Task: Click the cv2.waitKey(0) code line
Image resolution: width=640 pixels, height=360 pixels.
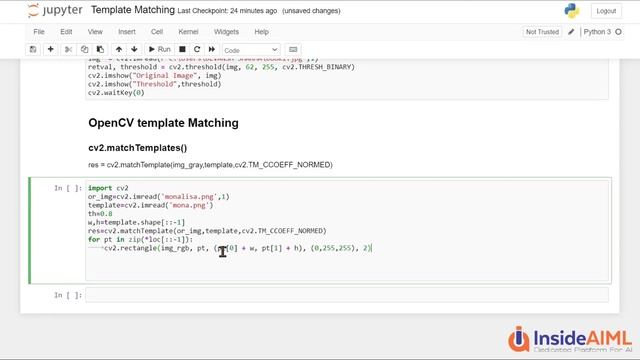Action: click(116, 93)
